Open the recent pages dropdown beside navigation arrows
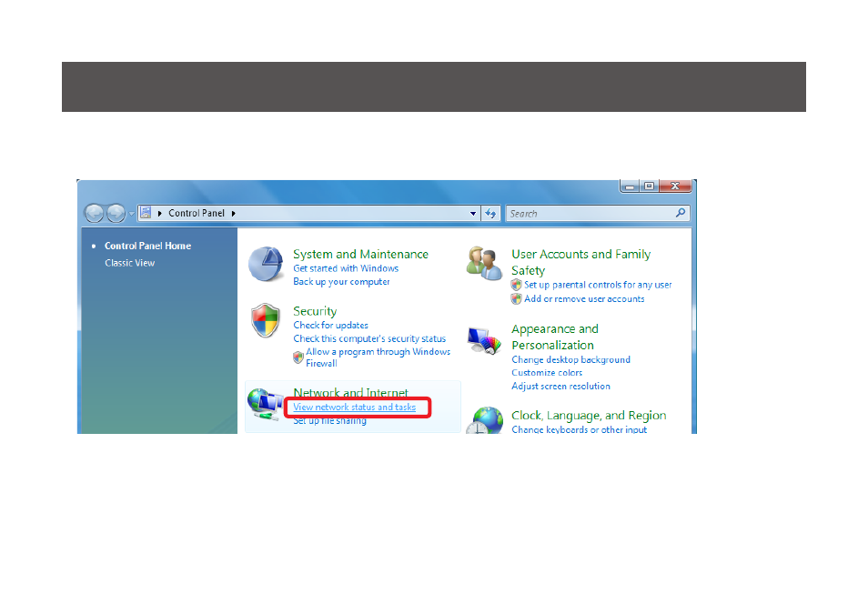Viewport: 868px width, 604px height. [132, 213]
